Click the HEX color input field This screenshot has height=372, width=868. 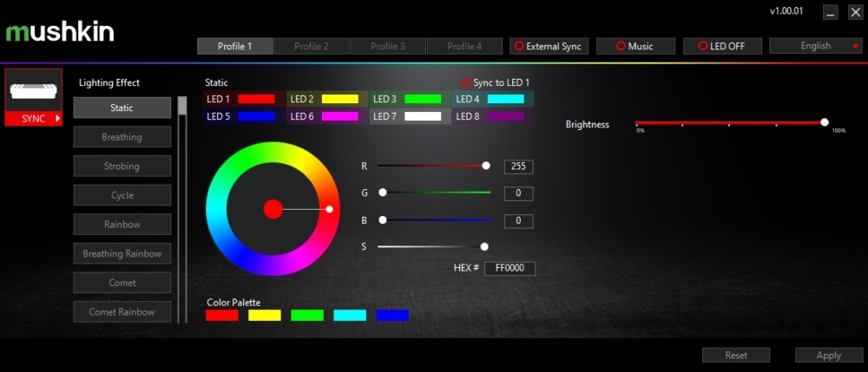pyautogui.click(x=510, y=269)
